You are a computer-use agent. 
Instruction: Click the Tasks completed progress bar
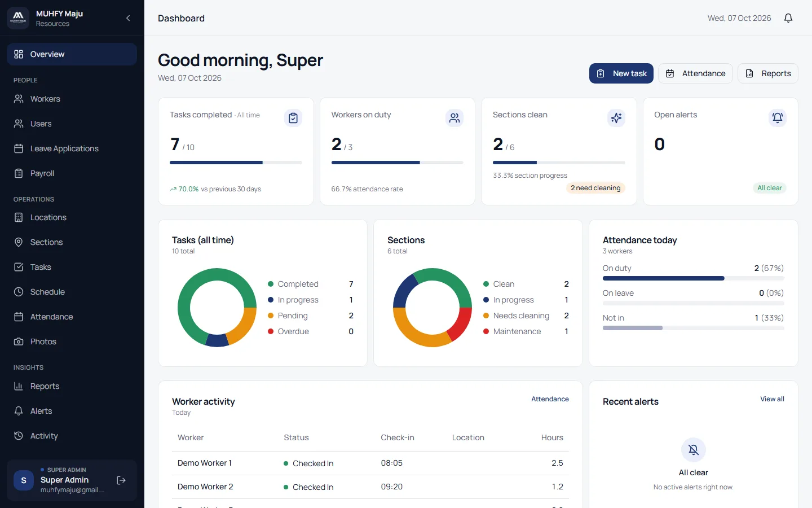(236, 163)
